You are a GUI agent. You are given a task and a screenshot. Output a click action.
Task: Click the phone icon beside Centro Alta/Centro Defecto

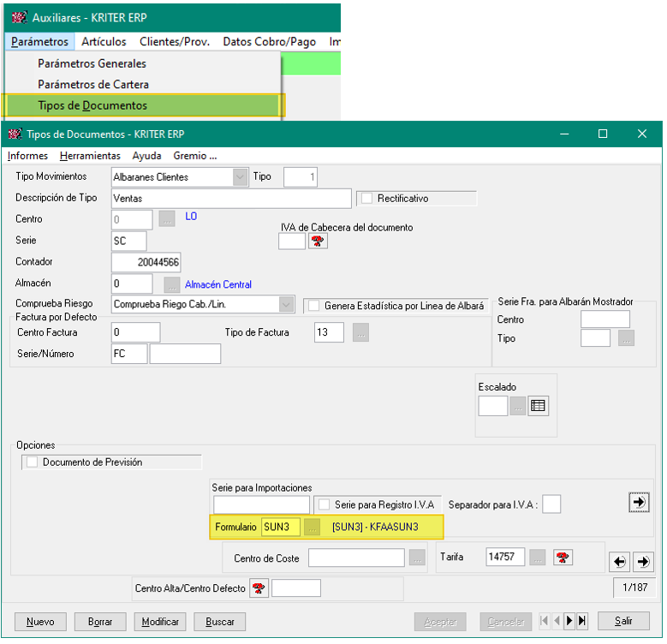coord(258,588)
